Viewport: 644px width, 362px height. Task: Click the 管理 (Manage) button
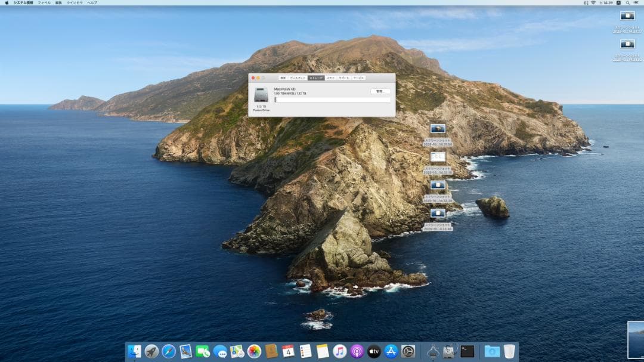[x=382, y=92]
